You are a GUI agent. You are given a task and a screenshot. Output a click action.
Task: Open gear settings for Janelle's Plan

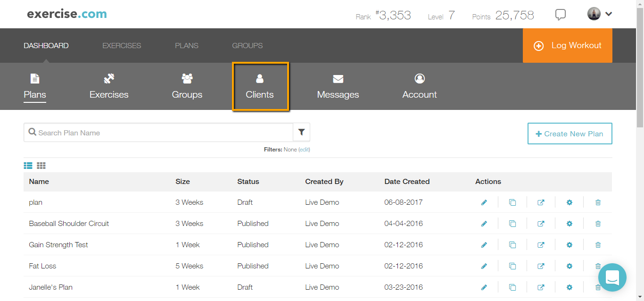[x=570, y=287]
